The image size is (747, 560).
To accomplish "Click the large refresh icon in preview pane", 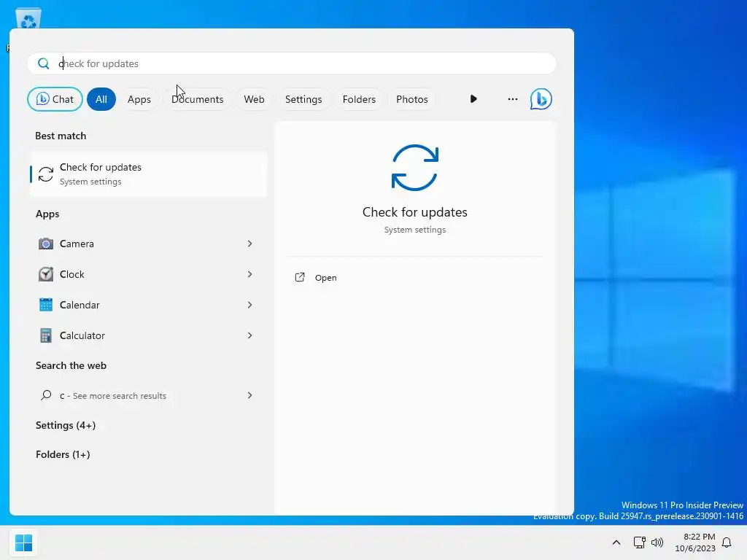I will point(414,168).
